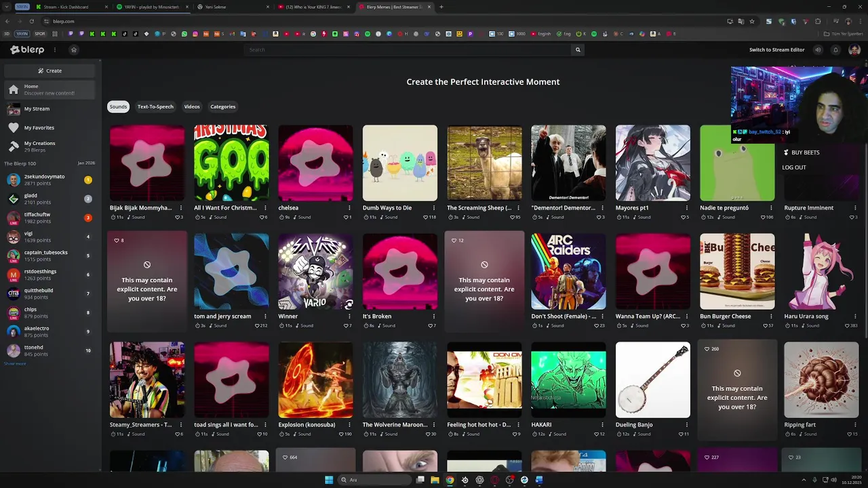Open gladd leaderboard entry
This screenshot has height=488, width=868.
(x=50, y=199)
